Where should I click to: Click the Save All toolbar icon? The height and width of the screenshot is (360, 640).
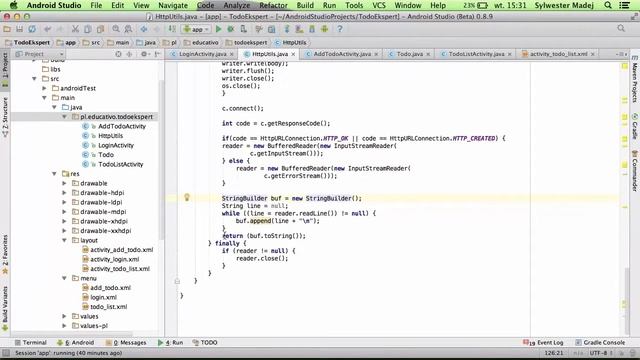19,29
